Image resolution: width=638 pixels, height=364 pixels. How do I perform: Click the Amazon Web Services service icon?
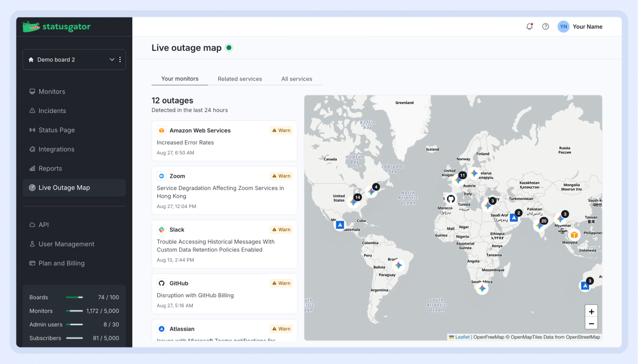pos(161,131)
